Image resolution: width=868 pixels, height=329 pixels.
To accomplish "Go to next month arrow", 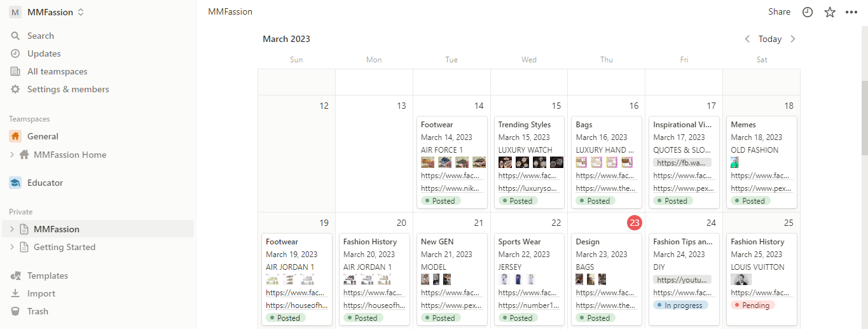I will pyautogui.click(x=792, y=39).
